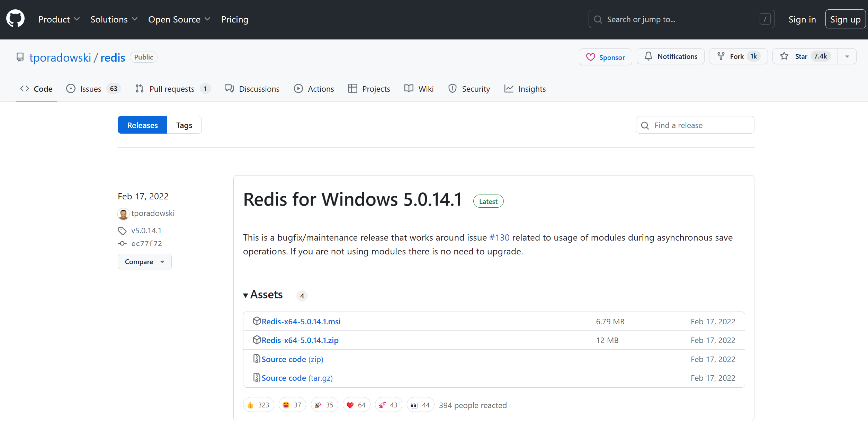Click the eyes reaction 44

[420, 405]
